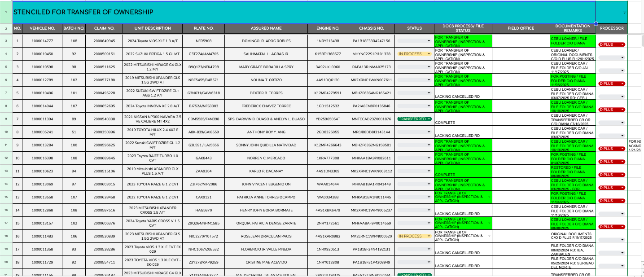Click the CHASSIS NO. header cell
Viewport: 644px width, 277px height.
tap(371, 28)
